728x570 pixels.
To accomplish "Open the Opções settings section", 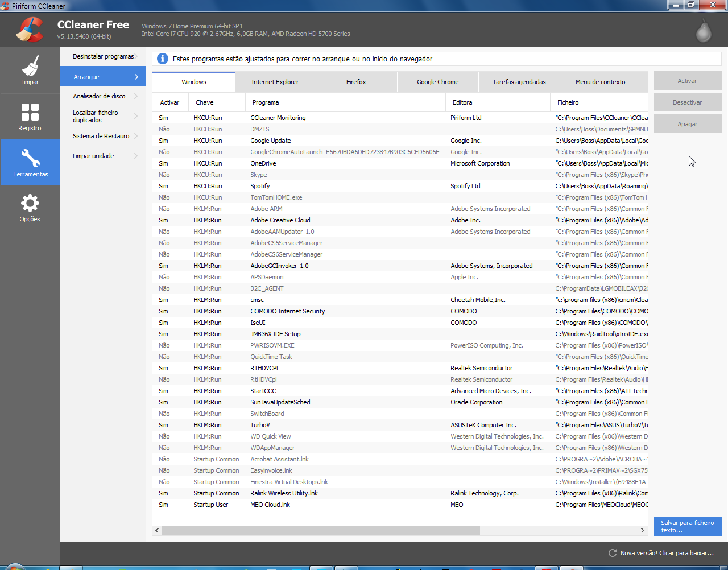I will tap(30, 208).
